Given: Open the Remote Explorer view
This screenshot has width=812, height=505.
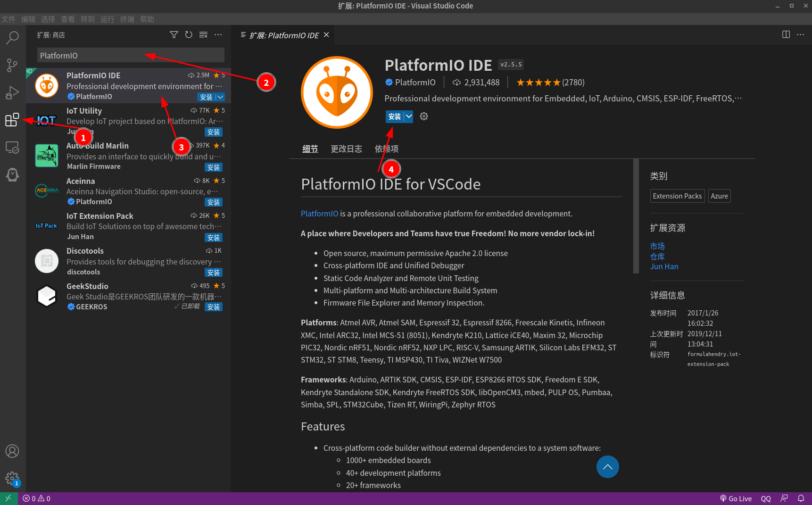Looking at the screenshot, I should 12,148.
